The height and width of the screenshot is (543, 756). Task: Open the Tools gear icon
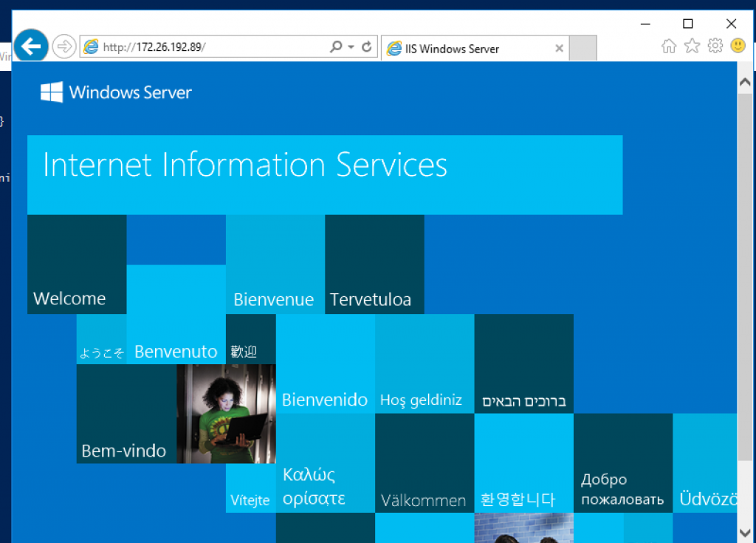pos(715,46)
